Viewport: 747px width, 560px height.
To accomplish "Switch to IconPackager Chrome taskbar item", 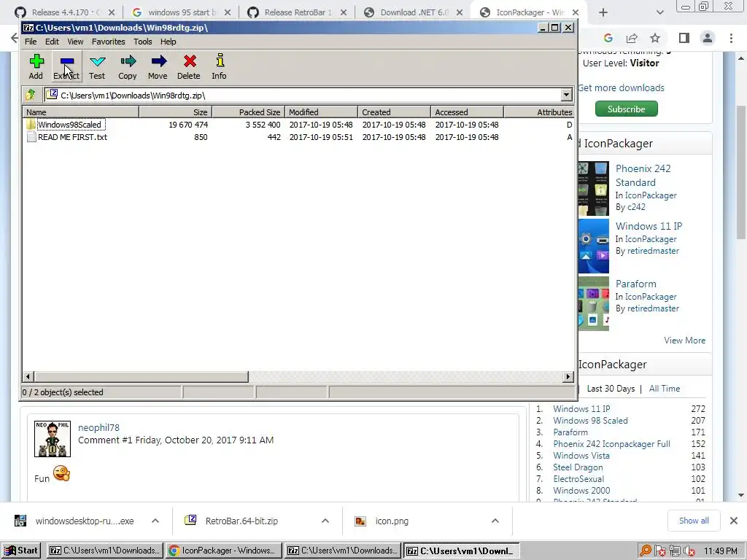I will (223, 551).
